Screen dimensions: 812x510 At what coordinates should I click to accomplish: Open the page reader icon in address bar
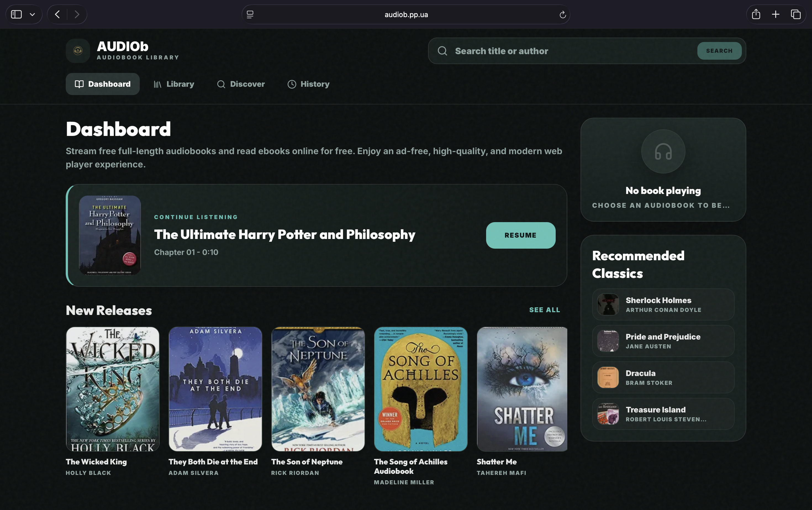pos(250,14)
